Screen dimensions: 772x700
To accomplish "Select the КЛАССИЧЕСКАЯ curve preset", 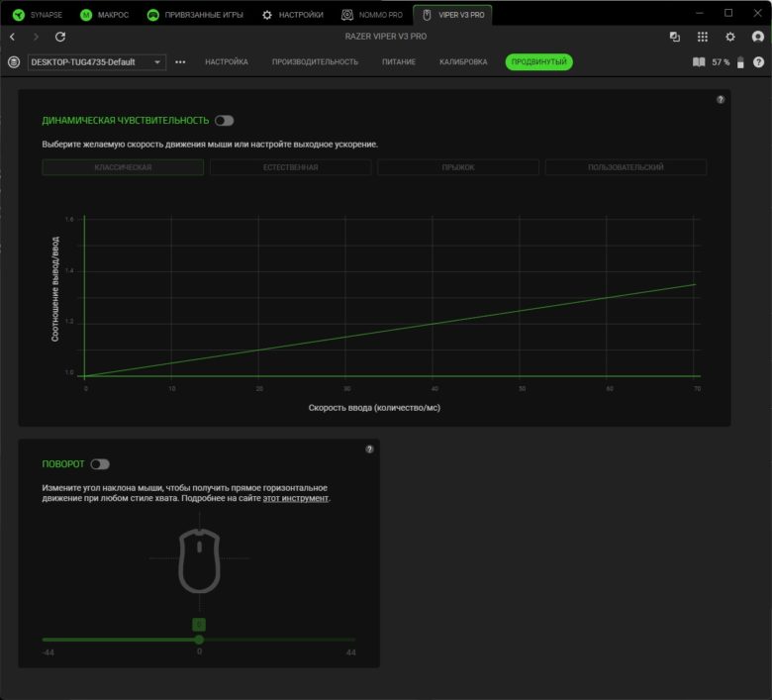I will point(123,167).
